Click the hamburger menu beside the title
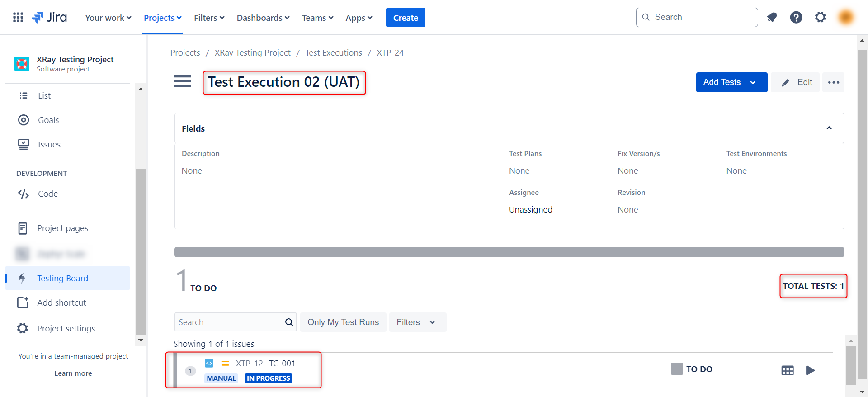868x397 pixels. point(182,81)
